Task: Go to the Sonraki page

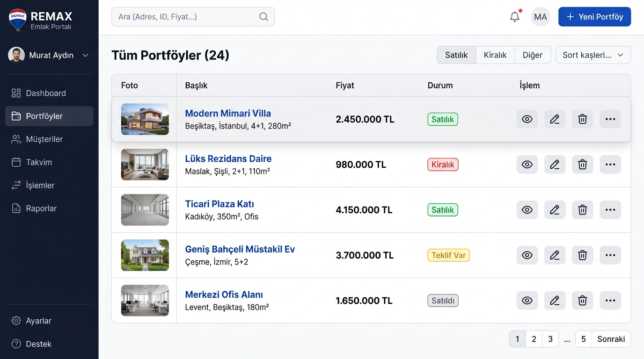Action: point(611,339)
